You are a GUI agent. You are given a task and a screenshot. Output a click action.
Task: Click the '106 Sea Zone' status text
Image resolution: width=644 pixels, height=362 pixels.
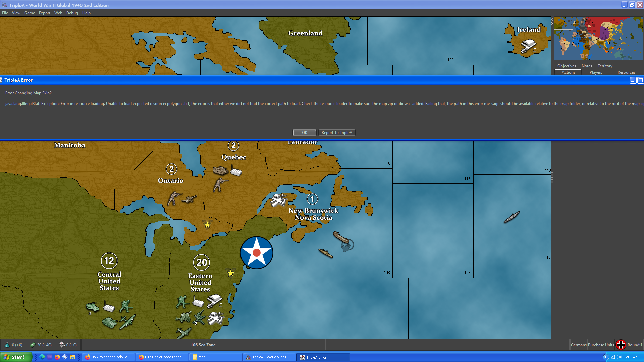[x=203, y=345]
